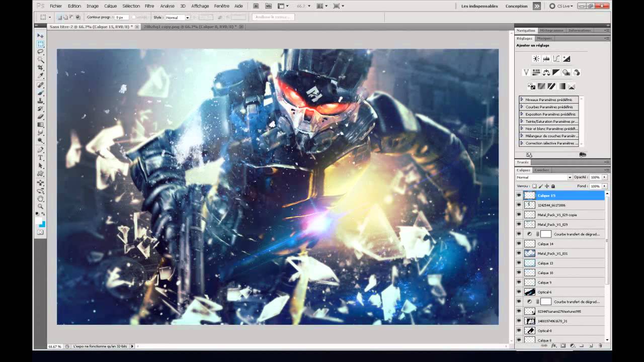Viewport: 644px width, 362px height.
Task: Open the layer blend mode Normal dropdown
Action: click(x=544, y=177)
